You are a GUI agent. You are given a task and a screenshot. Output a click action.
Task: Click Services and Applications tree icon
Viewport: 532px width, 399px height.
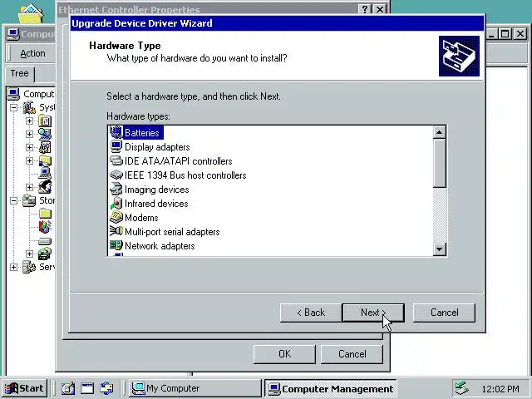coord(29,267)
